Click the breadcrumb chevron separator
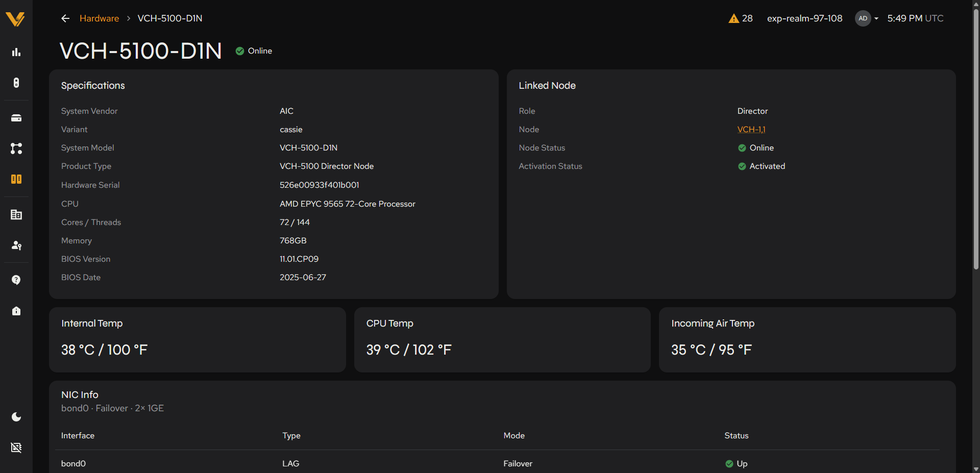 click(129, 18)
